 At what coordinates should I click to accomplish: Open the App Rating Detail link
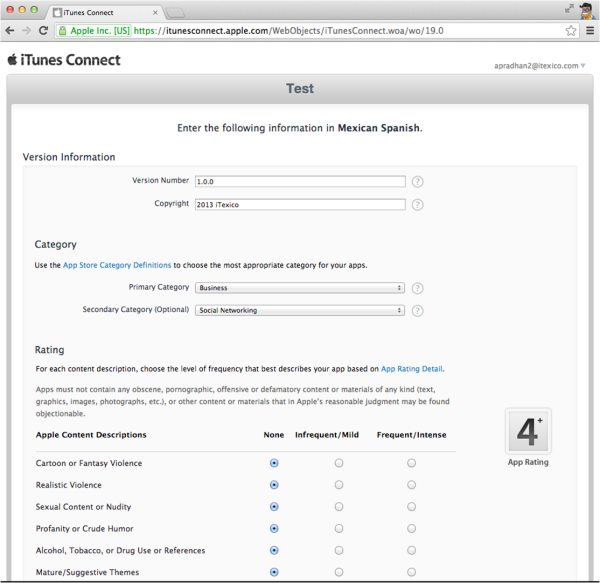tap(412, 369)
